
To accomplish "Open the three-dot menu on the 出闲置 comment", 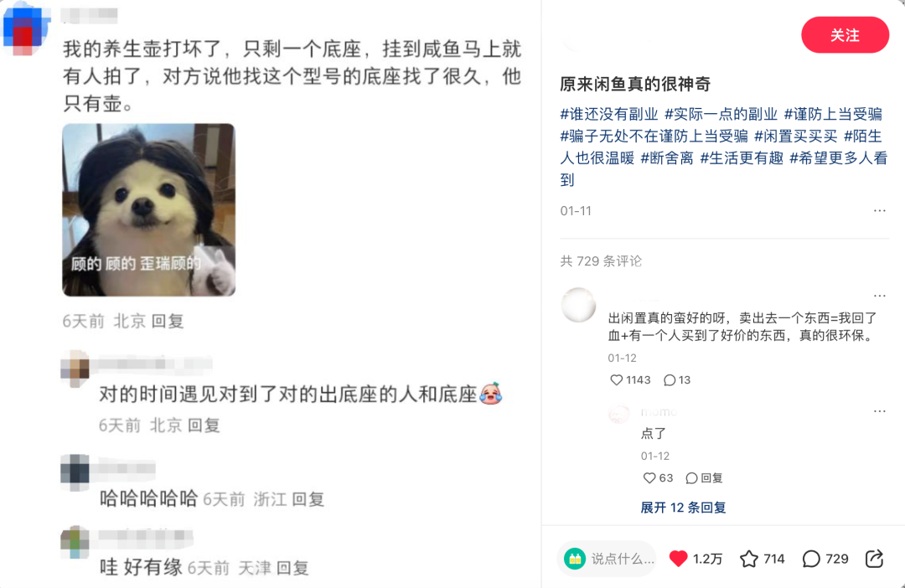I will 880,296.
